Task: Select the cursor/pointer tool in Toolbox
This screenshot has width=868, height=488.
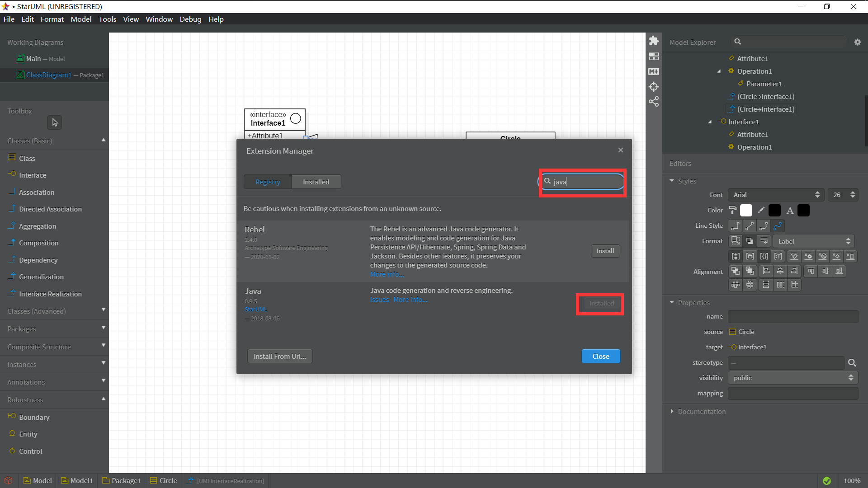Action: (x=54, y=123)
